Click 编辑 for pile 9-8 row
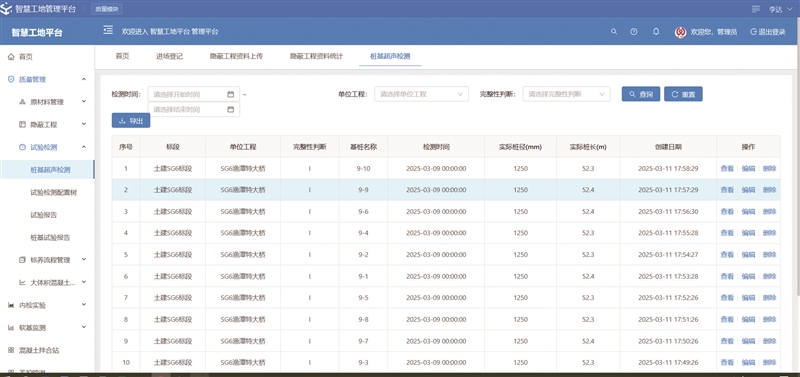The image size is (800, 377). (748, 319)
